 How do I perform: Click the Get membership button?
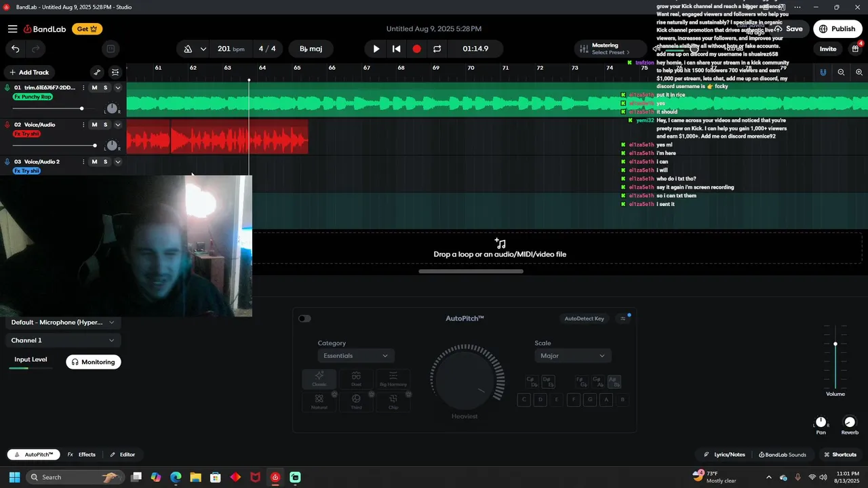pos(87,29)
